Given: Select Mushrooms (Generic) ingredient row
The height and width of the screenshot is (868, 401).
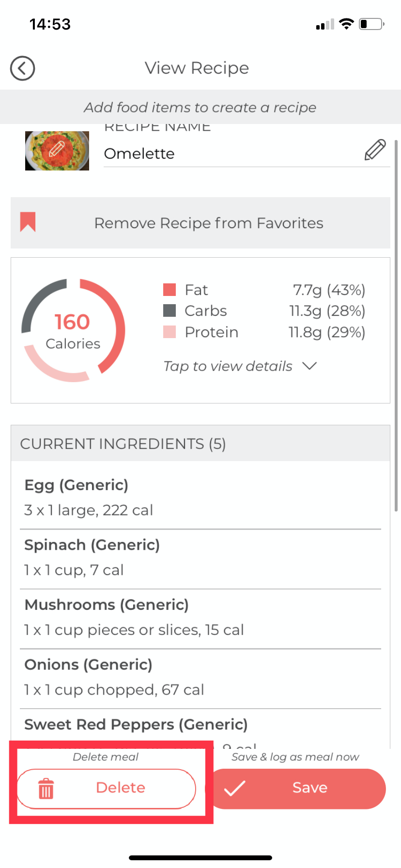Looking at the screenshot, I should (200, 617).
